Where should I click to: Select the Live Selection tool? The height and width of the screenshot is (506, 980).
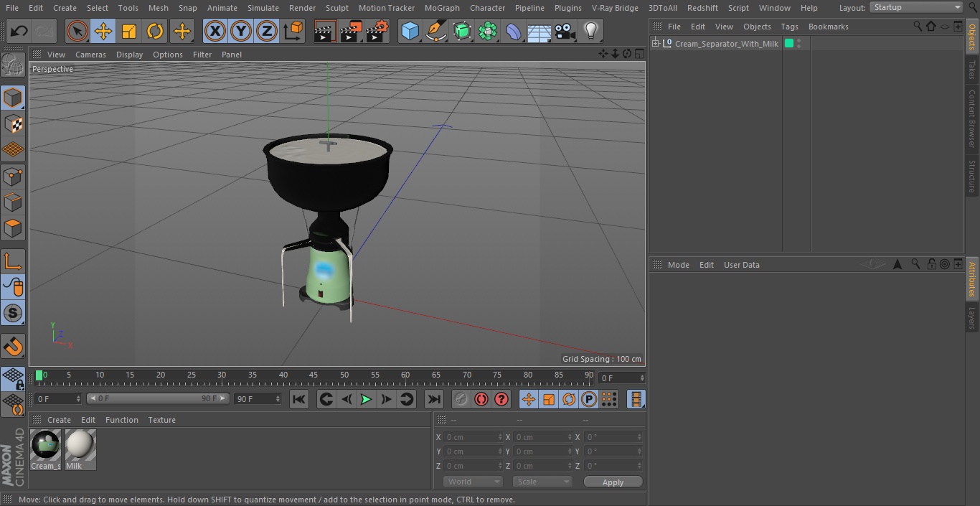77,32
